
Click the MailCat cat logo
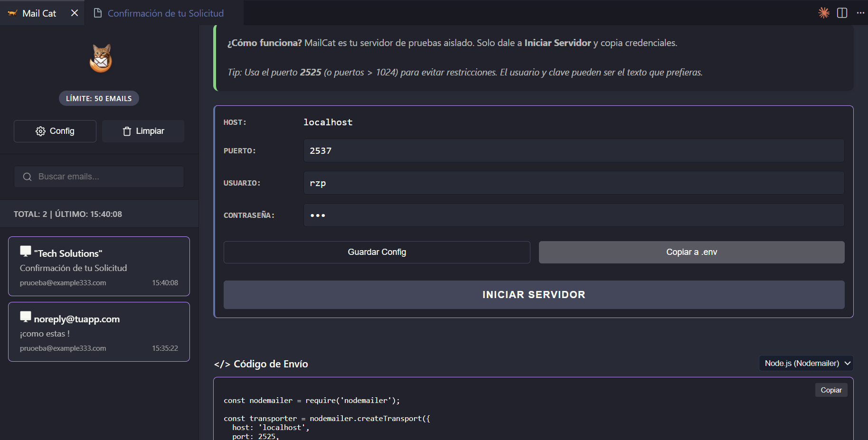click(101, 58)
